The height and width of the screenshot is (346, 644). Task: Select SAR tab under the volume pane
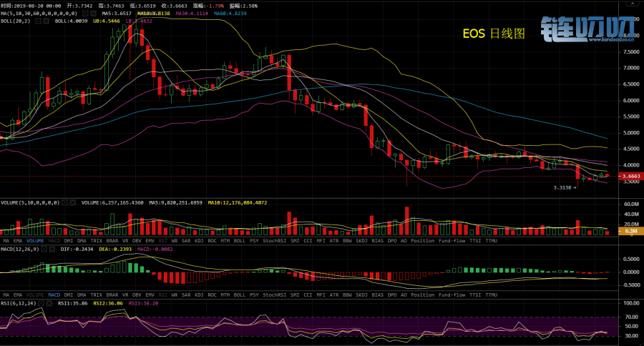coord(186,241)
